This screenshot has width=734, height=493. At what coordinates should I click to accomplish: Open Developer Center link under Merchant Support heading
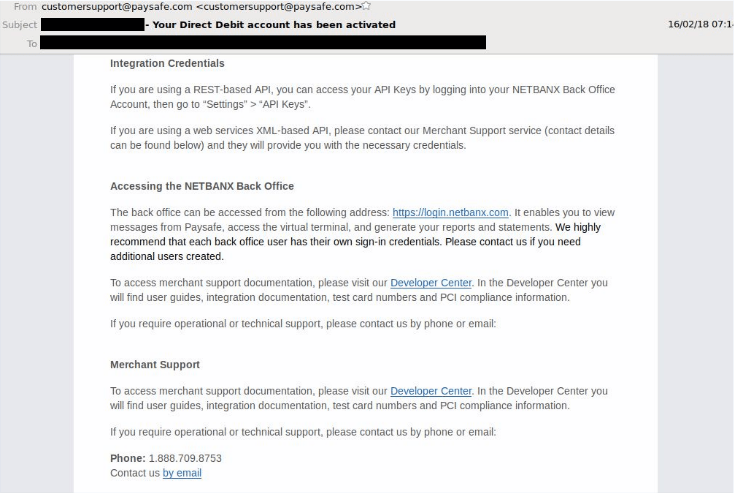point(431,391)
